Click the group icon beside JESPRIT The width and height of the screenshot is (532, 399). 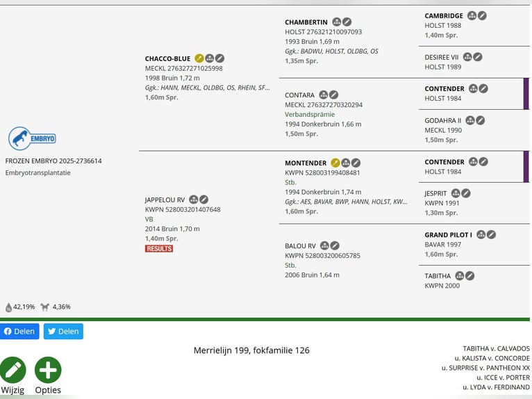[456, 193]
